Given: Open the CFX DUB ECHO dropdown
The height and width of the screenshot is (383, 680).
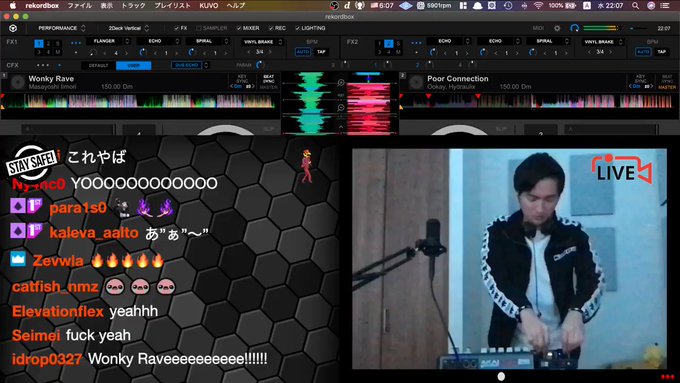Looking at the screenshot, I should tap(190, 65).
